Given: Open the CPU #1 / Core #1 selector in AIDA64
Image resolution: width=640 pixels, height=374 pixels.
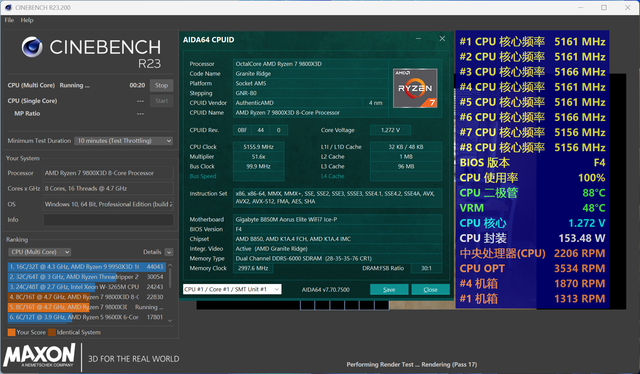Looking at the screenshot, I should click(x=232, y=289).
